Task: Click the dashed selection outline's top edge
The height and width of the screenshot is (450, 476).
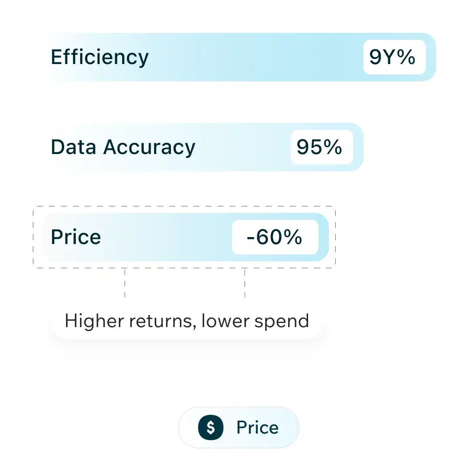Action: click(185, 206)
